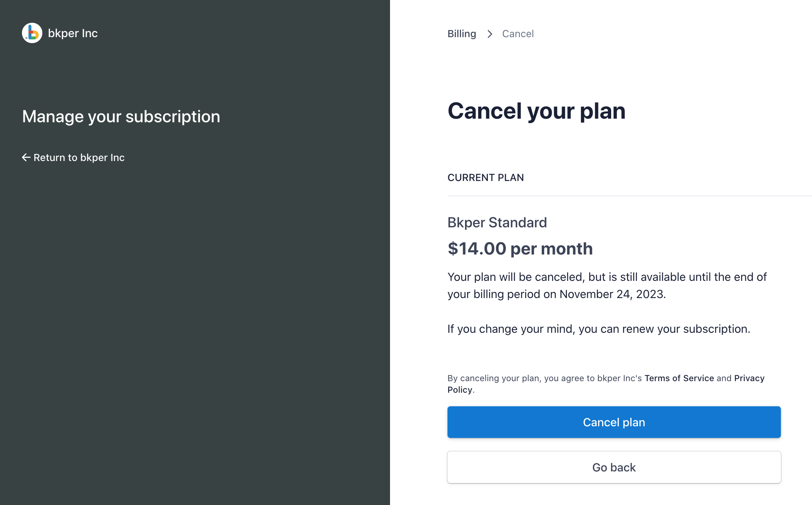Click the bkper Inc logo icon
Screen dimensions: 812x505
pos(32,33)
